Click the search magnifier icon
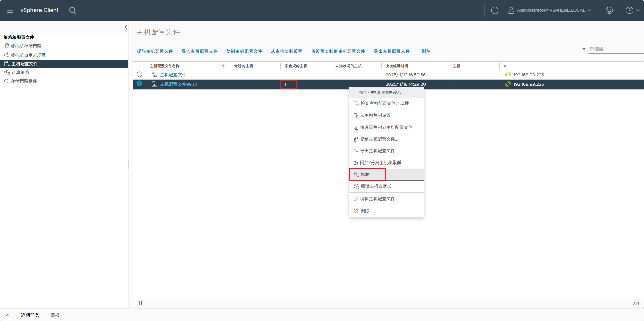The width and height of the screenshot is (644, 321). pyautogui.click(x=73, y=10)
